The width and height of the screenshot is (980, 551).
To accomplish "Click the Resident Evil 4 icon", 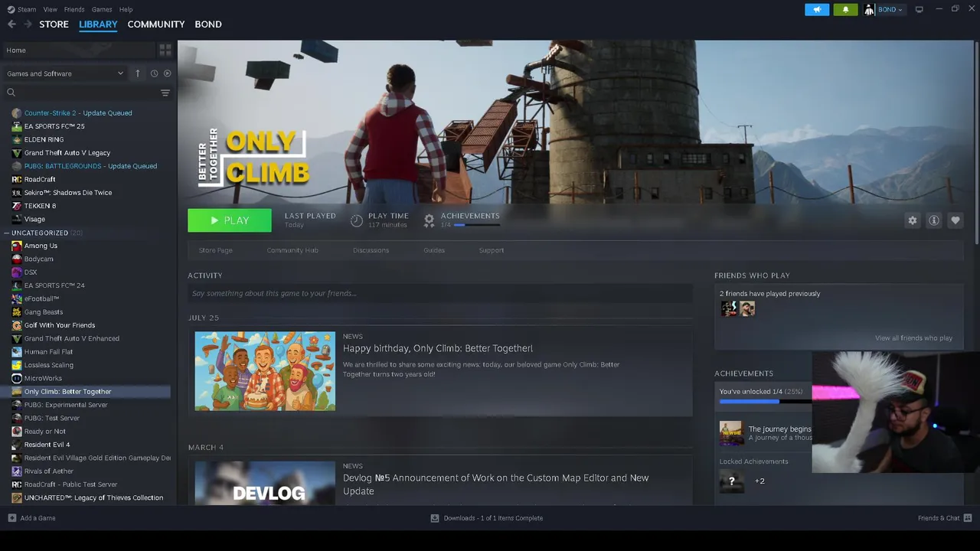I will 17,445.
